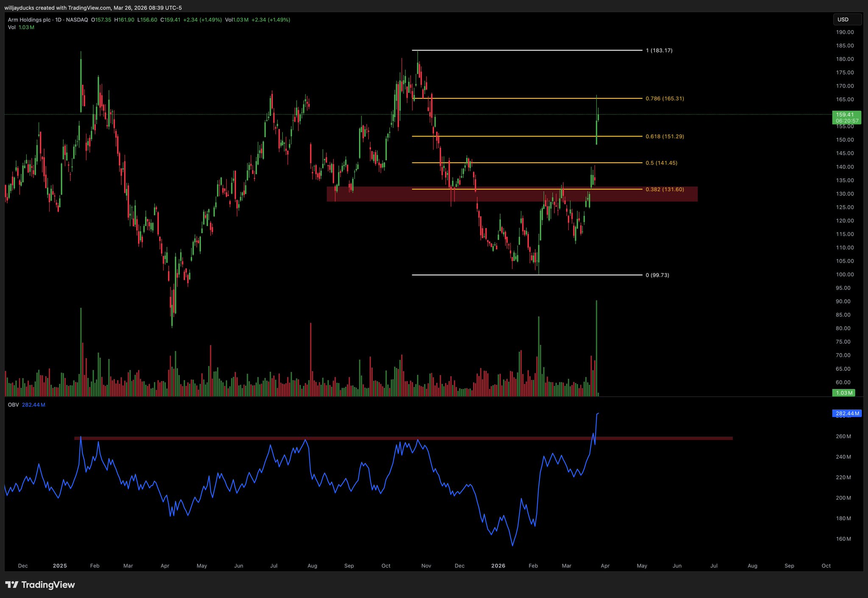Click the TradingView logo at bottom left
Screen dimensions: 868x598
pos(40,585)
